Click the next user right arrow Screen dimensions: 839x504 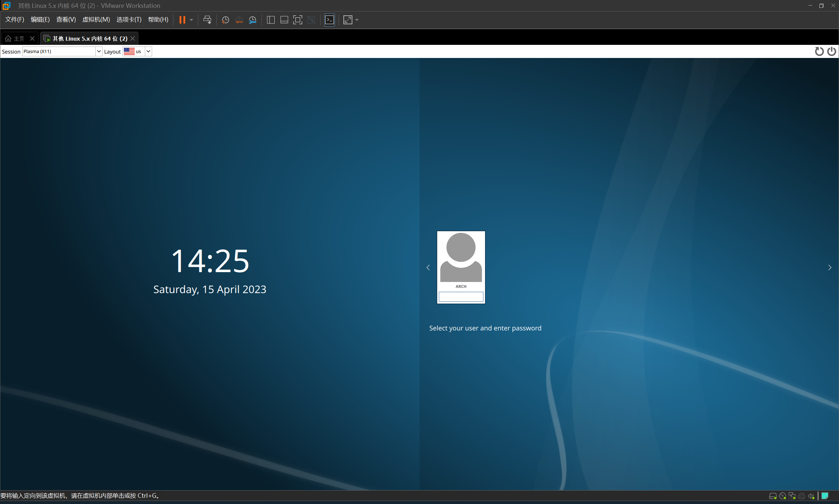coord(829,268)
